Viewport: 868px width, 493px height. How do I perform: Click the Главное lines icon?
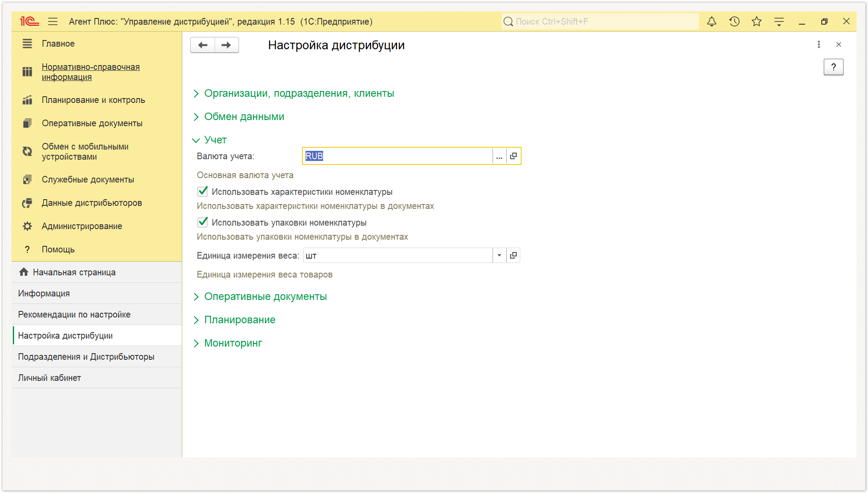coord(27,44)
